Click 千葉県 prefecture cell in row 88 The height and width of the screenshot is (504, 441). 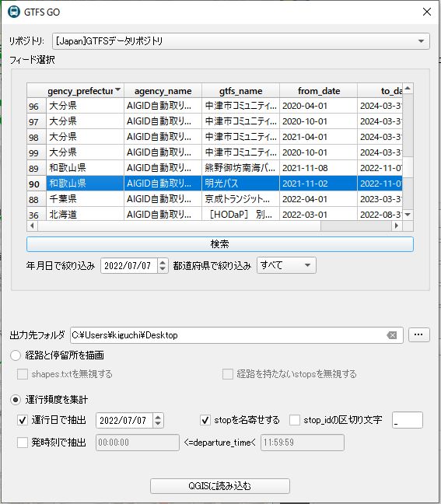pyautogui.click(x=86, y=199)
